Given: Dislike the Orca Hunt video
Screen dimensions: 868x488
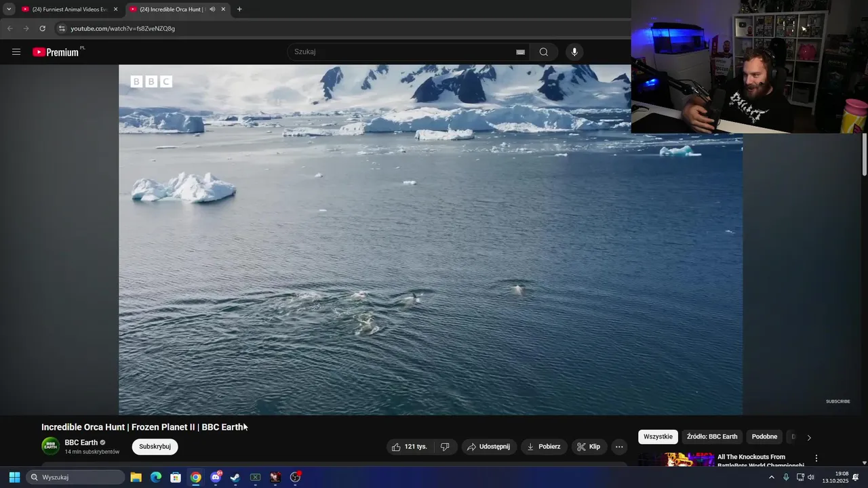Looking at the screenshot, I should click(x=445, y=447).
